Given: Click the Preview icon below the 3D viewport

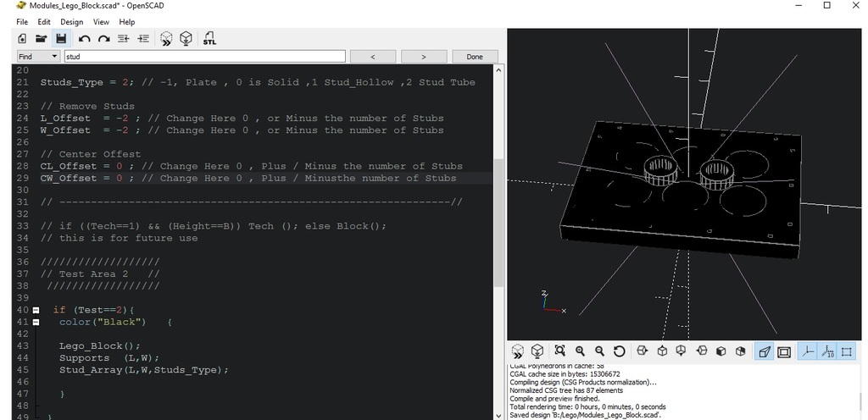Looking at the screenshot, I should coord(518,351).
